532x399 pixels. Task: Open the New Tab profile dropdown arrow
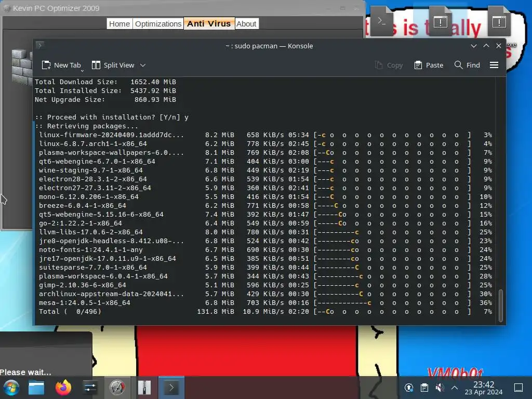(82, 71)
